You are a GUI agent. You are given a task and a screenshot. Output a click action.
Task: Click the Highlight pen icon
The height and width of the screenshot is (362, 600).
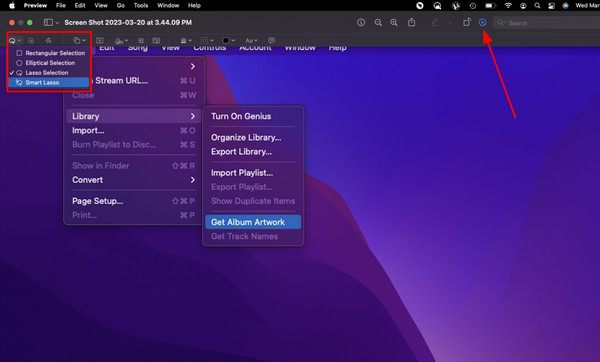(435, 23)
